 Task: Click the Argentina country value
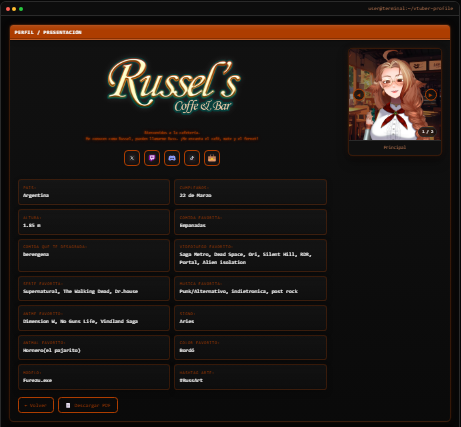[x=36, y=195]
